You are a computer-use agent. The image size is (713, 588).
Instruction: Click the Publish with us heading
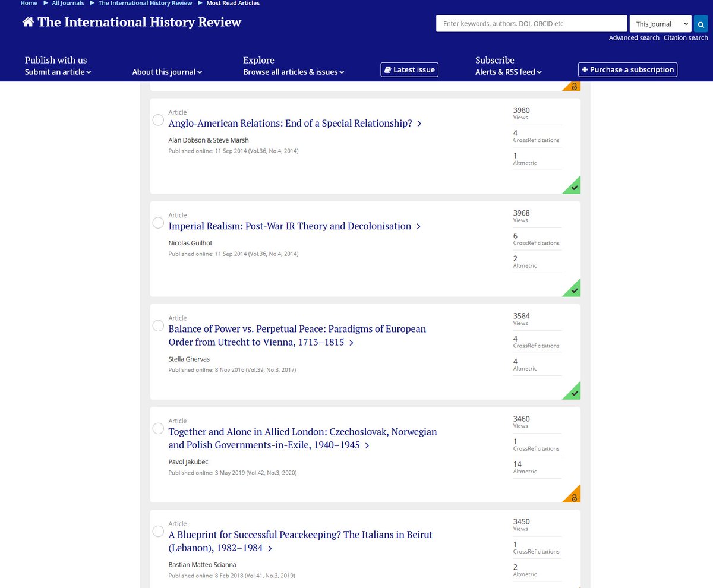tap(56, 60)
